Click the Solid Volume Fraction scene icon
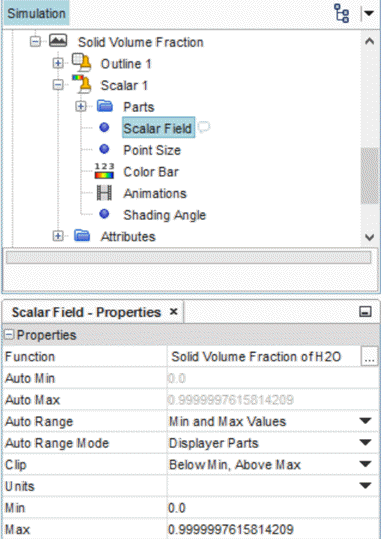381x539 pixels. pos(58,41)
